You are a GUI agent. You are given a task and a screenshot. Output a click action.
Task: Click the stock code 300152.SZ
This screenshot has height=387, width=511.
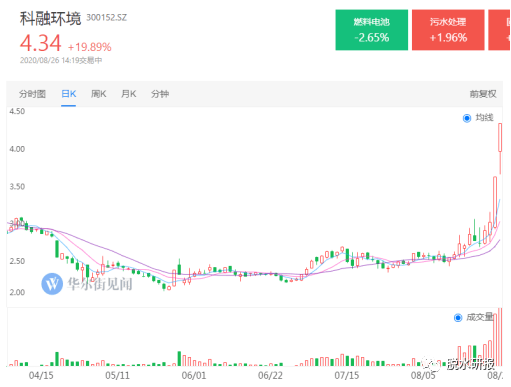107,18
